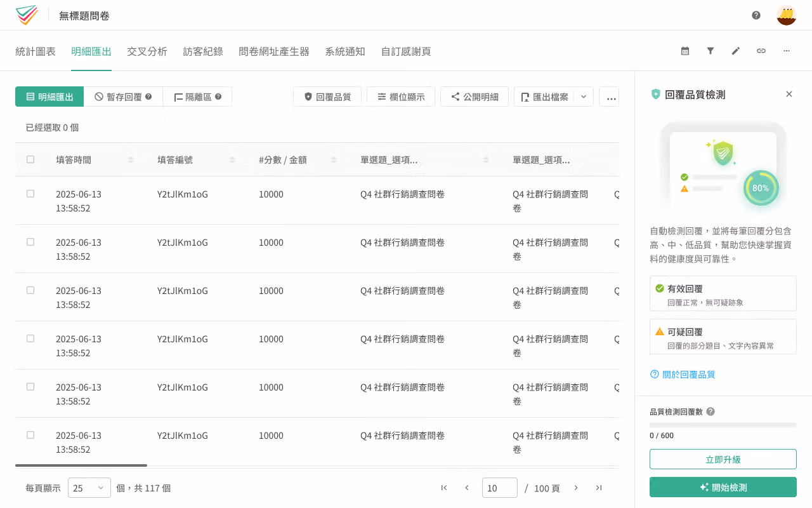Click the SurveyCake logo icon
This screenshot has width=812, height=508.
[x=27, y=15]
